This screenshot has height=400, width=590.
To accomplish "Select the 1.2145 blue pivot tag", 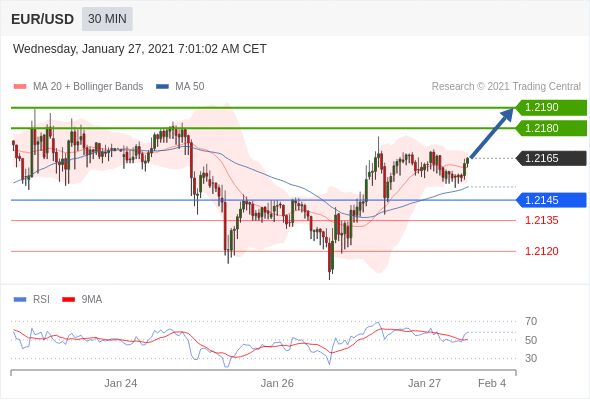I will coord(551,200).
